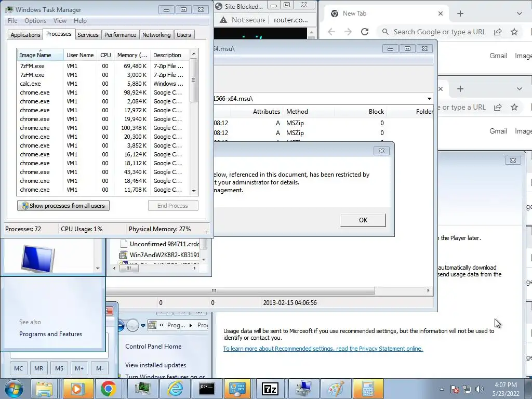Screen dimensions: 532x399
Task: Open the View menu in Task Manager
Action: [x=60, y=21]
